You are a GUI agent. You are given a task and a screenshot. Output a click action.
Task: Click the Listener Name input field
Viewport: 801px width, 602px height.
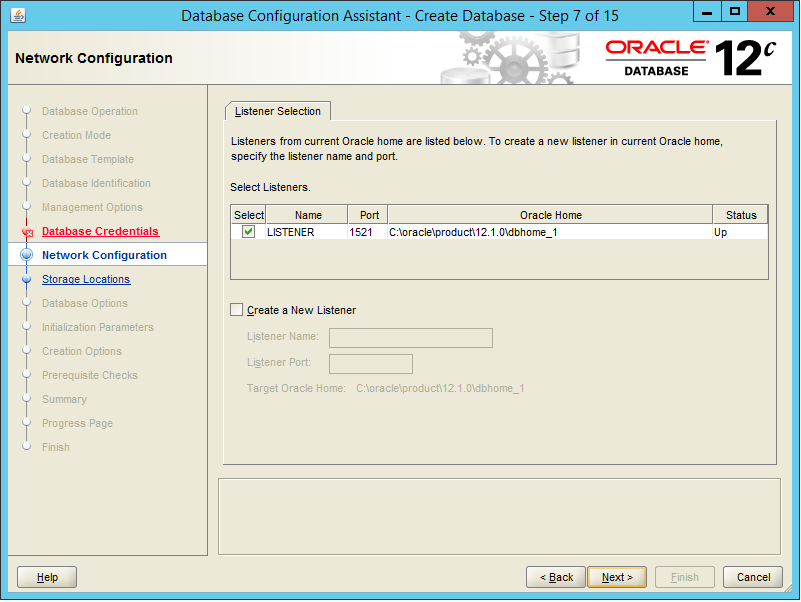point(411,338)
